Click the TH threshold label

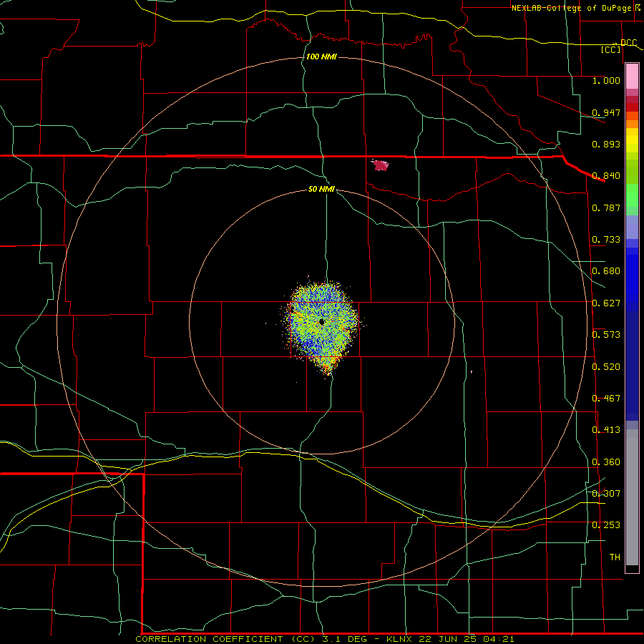615,557
